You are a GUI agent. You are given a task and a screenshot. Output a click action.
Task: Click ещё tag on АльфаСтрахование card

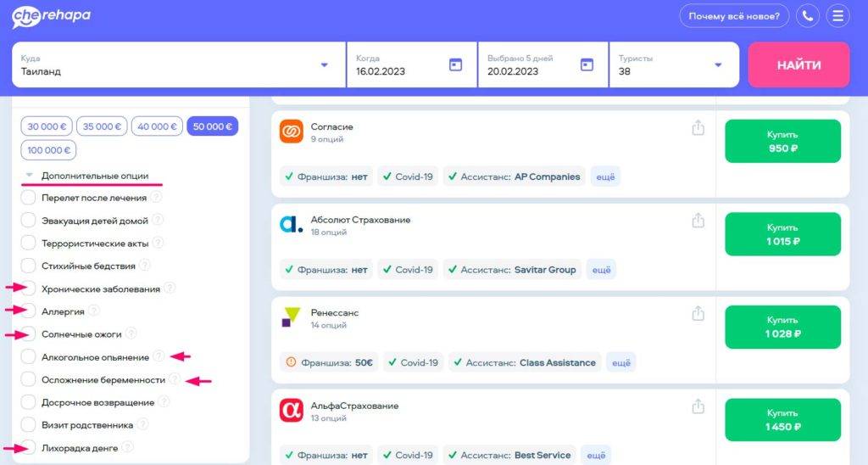[x=597, y=456]
